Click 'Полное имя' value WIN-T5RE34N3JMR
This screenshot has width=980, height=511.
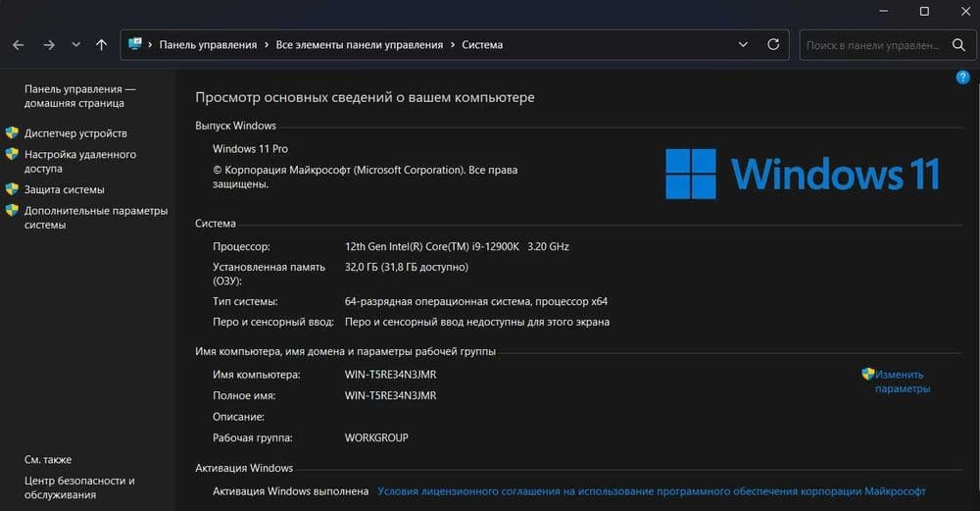391,396
